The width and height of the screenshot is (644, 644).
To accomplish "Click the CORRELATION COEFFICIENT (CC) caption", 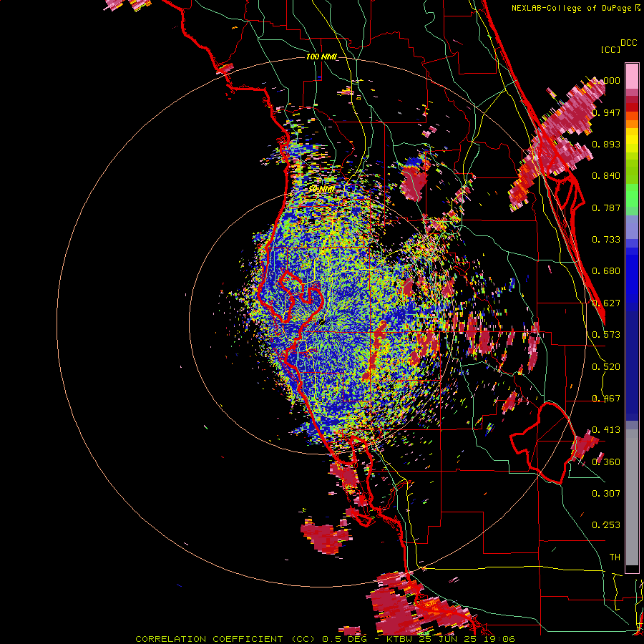I will coord(225,639).
